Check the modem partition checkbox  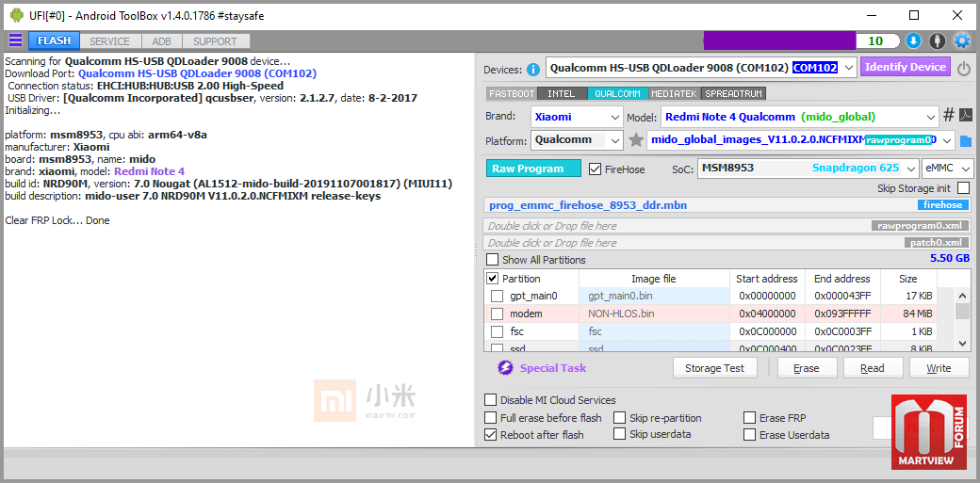point(497,314)
